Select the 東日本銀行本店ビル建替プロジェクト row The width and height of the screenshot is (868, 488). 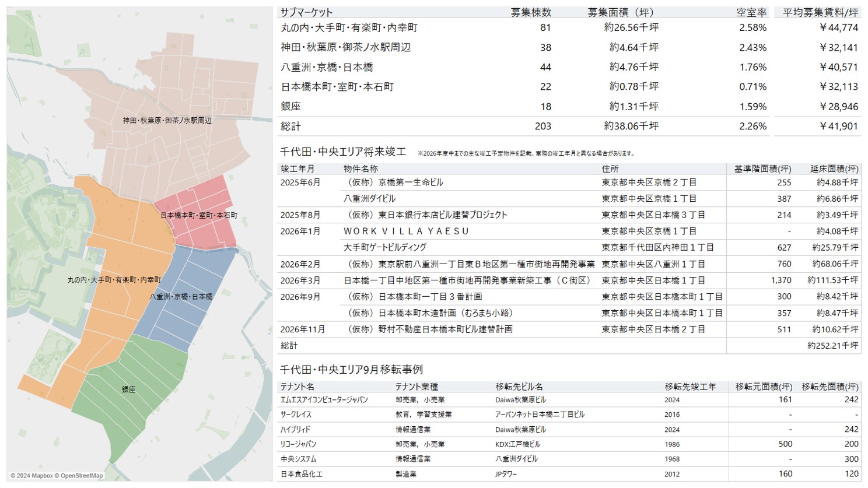[569, 215]
